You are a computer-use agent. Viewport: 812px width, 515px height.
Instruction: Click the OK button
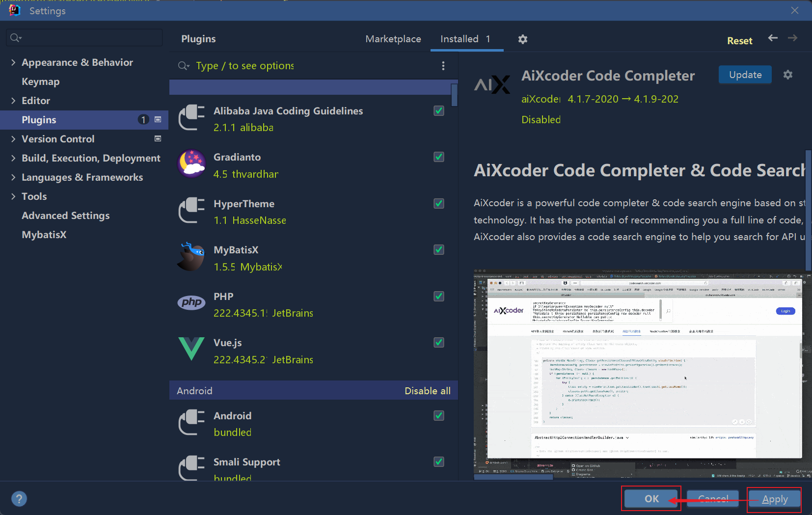point(651,499)
